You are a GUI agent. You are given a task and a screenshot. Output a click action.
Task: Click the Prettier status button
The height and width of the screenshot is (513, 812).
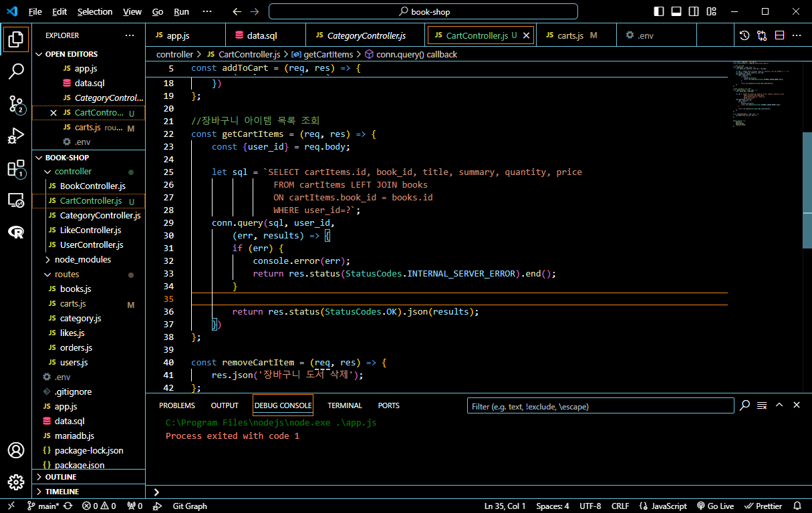pyautogui.click(x=764, y=506)
